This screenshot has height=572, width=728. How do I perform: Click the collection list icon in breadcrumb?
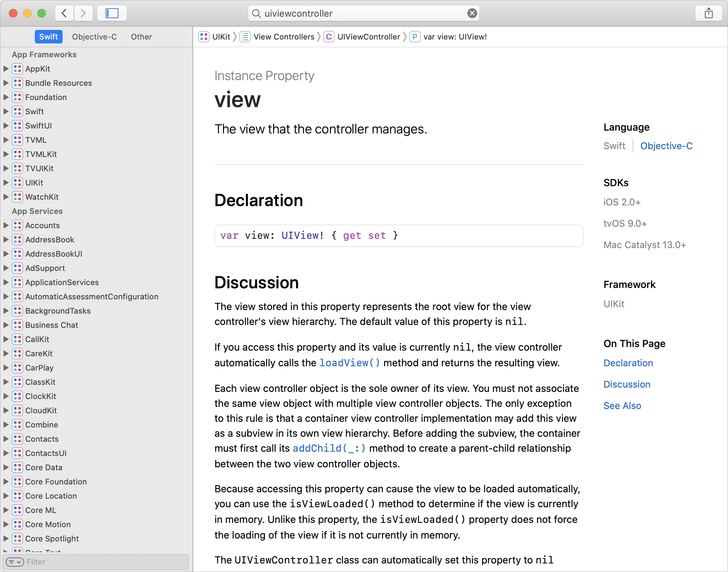(245, 37)
